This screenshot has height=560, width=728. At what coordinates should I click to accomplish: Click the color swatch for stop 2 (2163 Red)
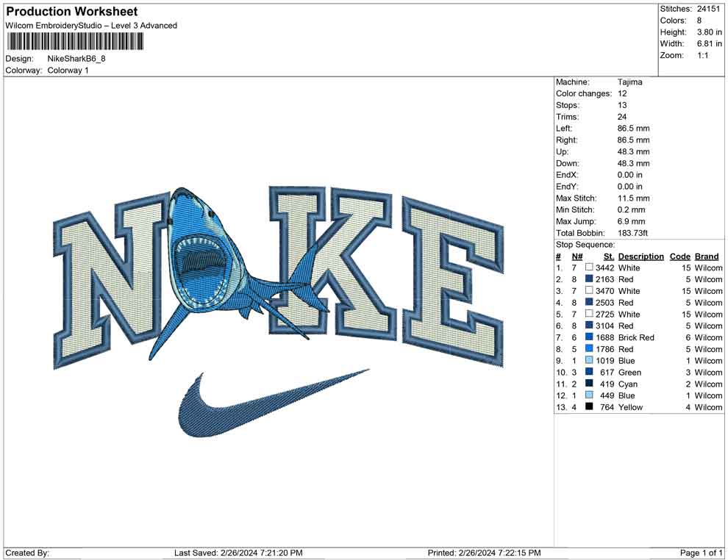coord(589,279)
